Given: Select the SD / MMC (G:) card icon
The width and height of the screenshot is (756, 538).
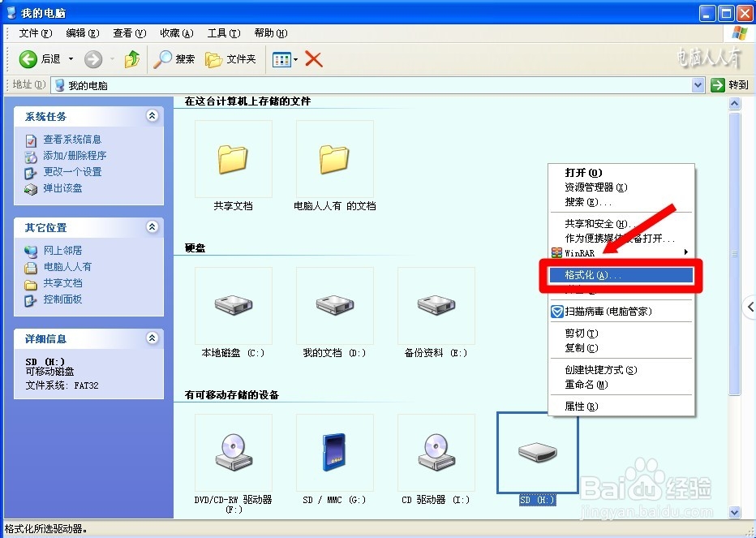Looking at the screenshot, I should [334, 453].
